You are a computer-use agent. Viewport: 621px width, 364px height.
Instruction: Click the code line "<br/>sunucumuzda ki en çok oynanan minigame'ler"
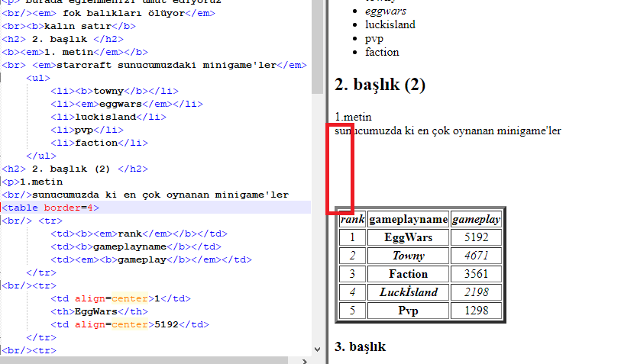145,195
